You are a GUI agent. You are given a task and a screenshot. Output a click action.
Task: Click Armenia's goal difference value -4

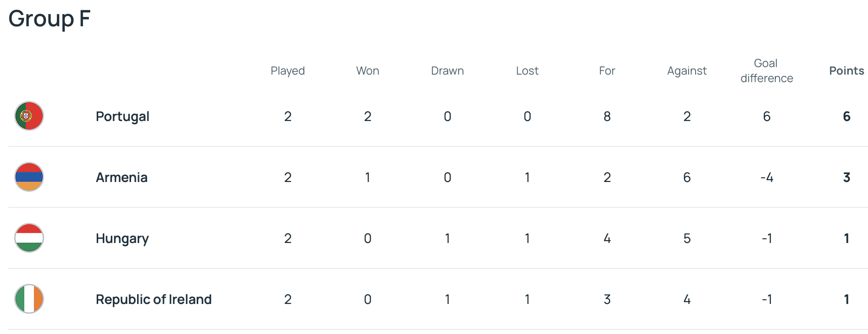click(767, 177)
